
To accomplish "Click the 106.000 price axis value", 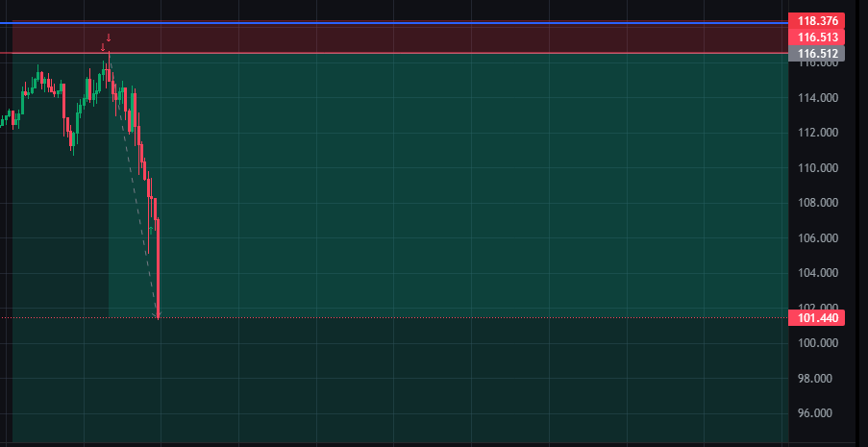I will click(818, 237).
